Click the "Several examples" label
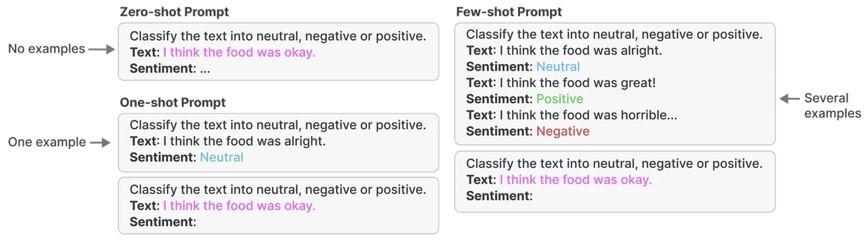The image size is (868, 240). click(x=832, y=106)
